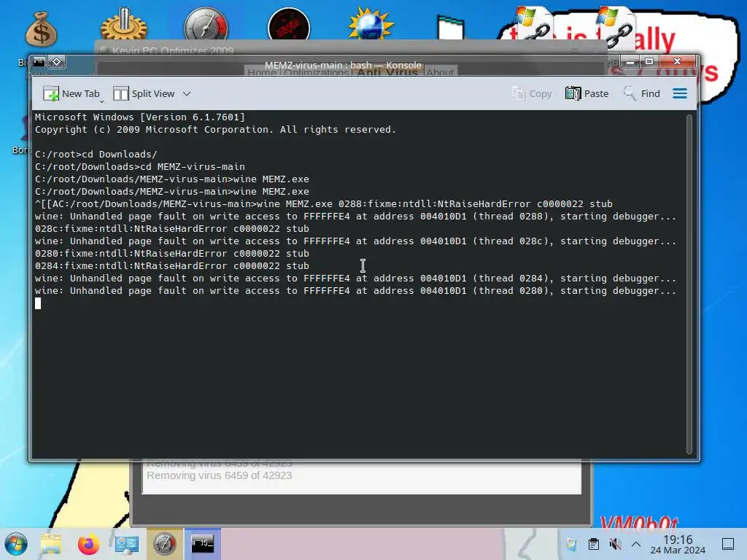This screenshot has width=747, height=560.
Task: Close the Konsole window
Action: click(678, 61)
